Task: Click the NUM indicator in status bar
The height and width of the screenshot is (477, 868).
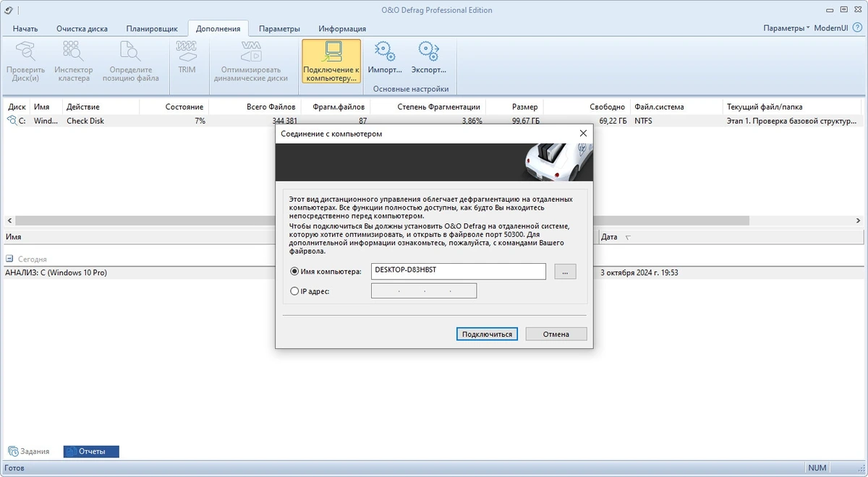Action: pyautogui.click(x=817, y=468)
